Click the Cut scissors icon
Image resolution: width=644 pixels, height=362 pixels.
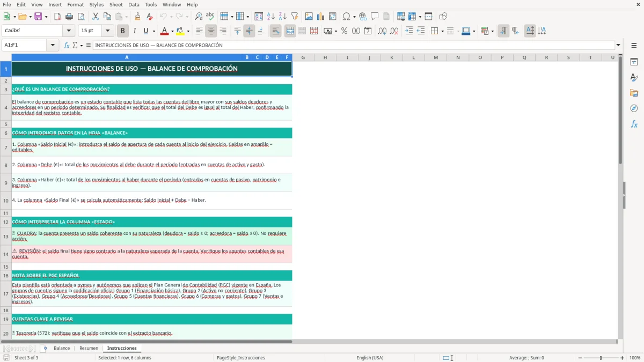coord(96,17)
